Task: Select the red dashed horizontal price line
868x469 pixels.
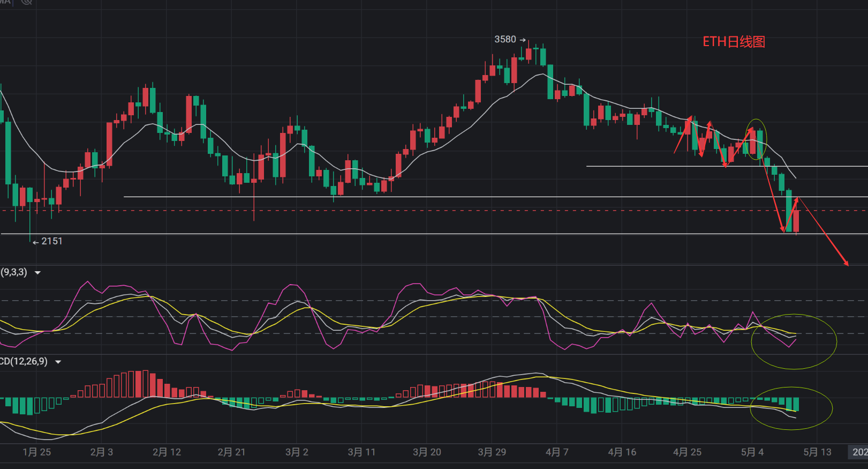Action: coord(428,211)
